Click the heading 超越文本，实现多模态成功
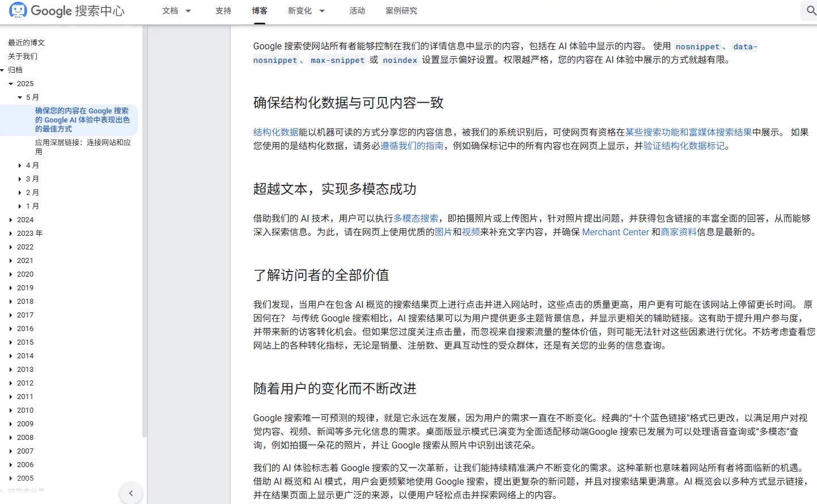This screenshot has height=504, width=817. (335, 189)
